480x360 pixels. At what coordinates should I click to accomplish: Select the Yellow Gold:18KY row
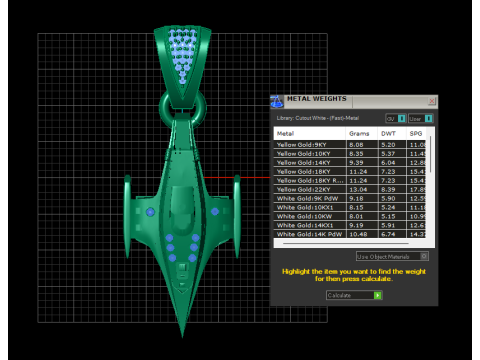point(350,172)
